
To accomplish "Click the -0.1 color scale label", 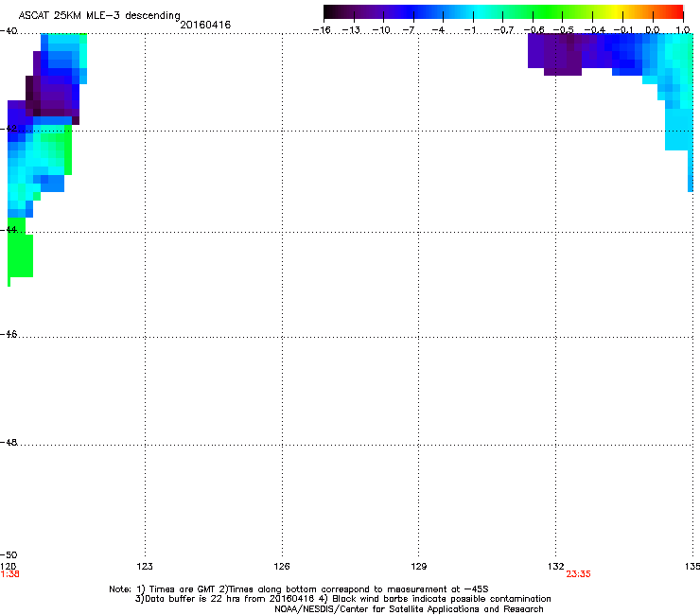I will pyautogui.click(x=623, y=30).
